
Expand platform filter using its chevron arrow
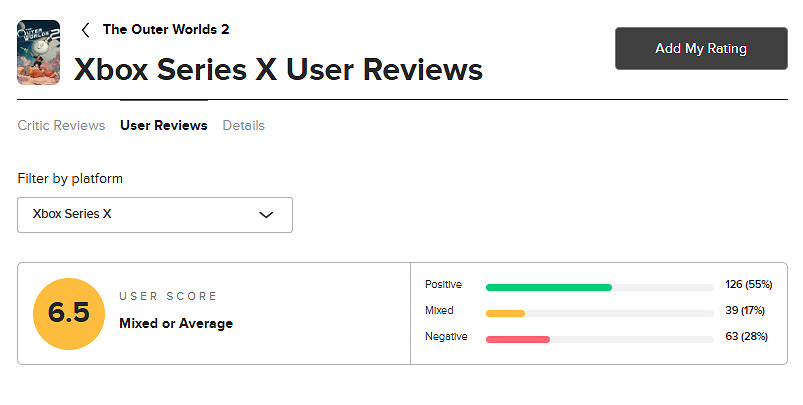[x=266, y=215]
